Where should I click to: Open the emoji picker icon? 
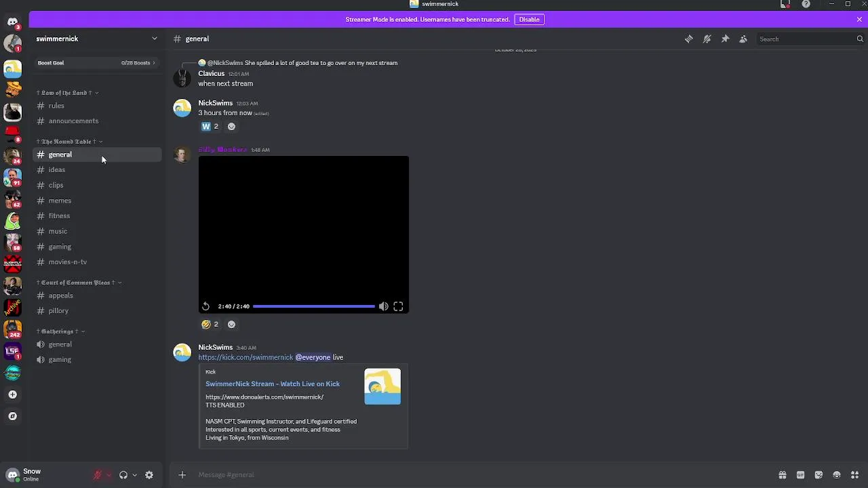point(837,475)
